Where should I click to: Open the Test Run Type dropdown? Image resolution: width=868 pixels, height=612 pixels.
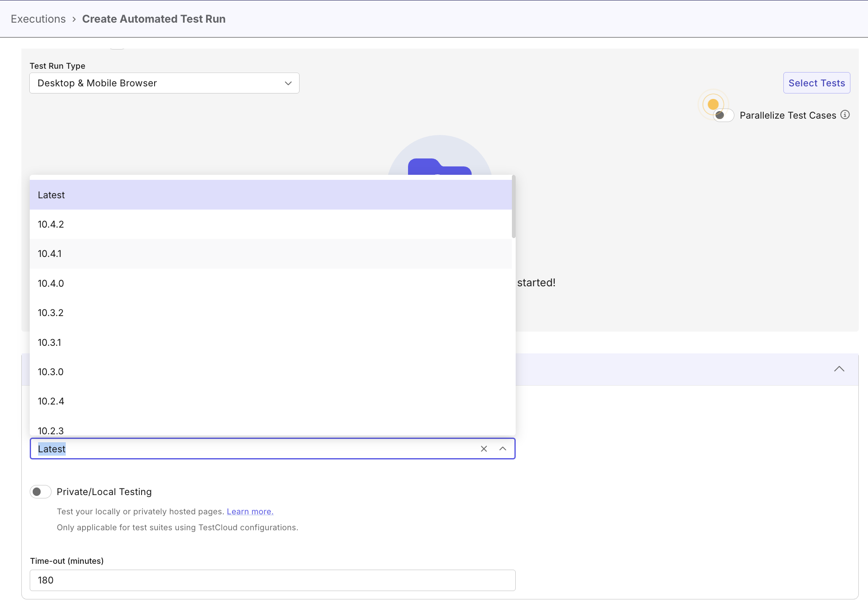point(164,83)
